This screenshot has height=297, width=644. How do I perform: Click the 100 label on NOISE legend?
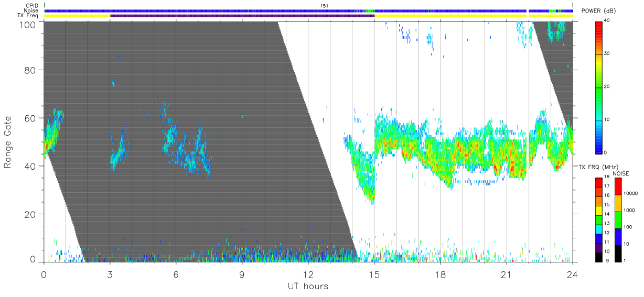tap(629, 227)
